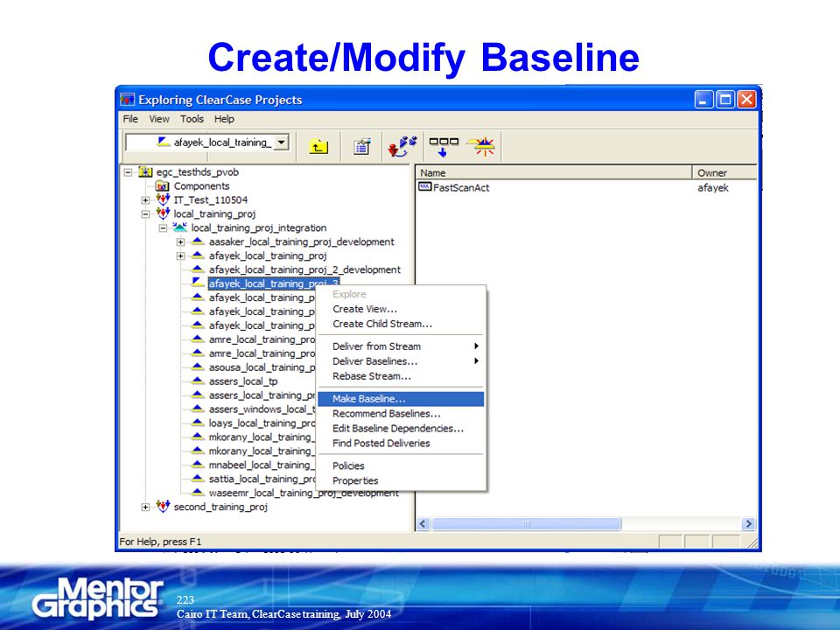Choose Recommend Baselines... menu entry
This screenshot has height=630, width=840.
(401, 414)
